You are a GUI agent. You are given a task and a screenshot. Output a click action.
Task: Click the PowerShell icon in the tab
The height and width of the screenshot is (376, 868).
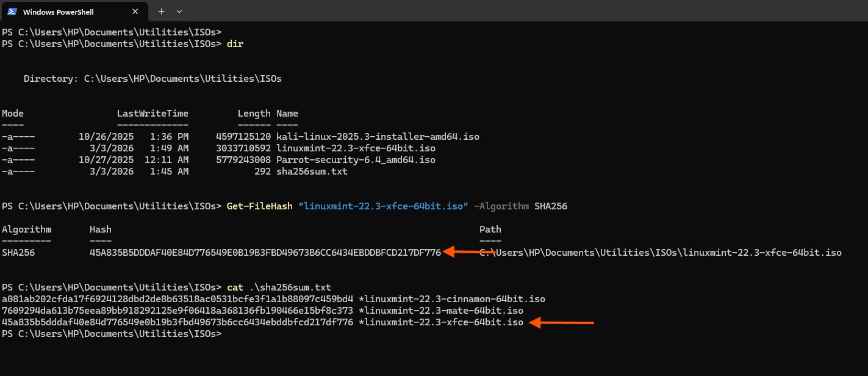(x=12, y=12)
